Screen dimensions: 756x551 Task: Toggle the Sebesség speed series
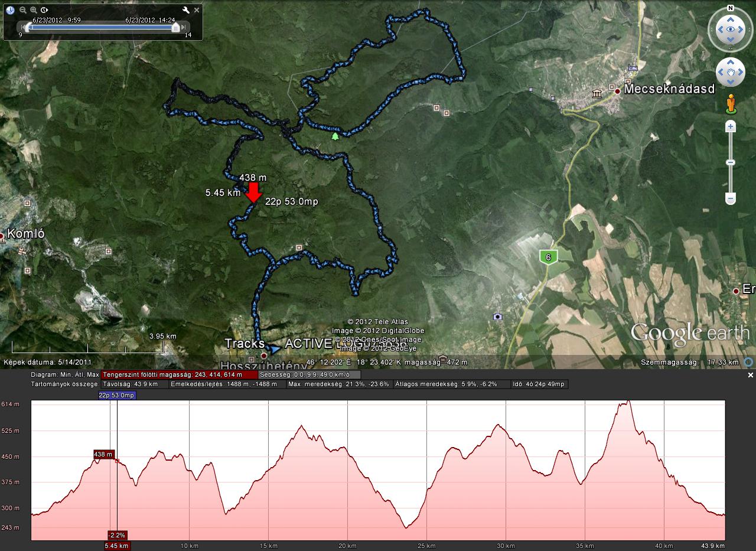click(x=310, y=374)
